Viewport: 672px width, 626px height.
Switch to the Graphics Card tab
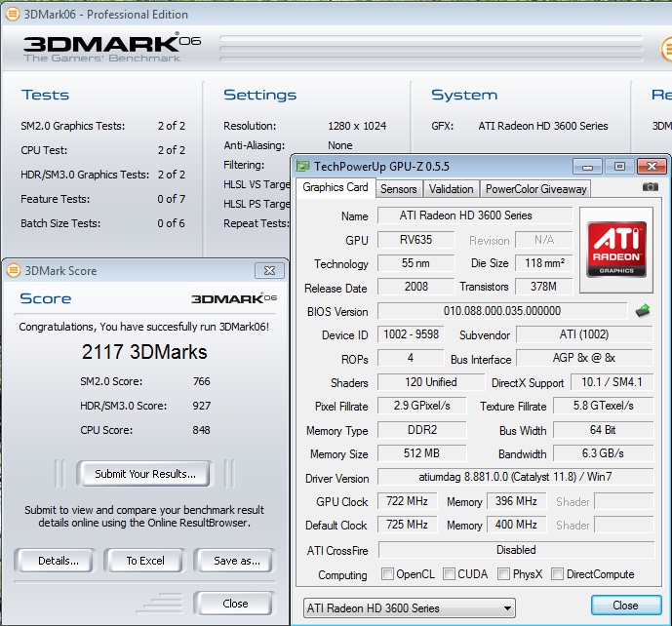click(336, 187)
